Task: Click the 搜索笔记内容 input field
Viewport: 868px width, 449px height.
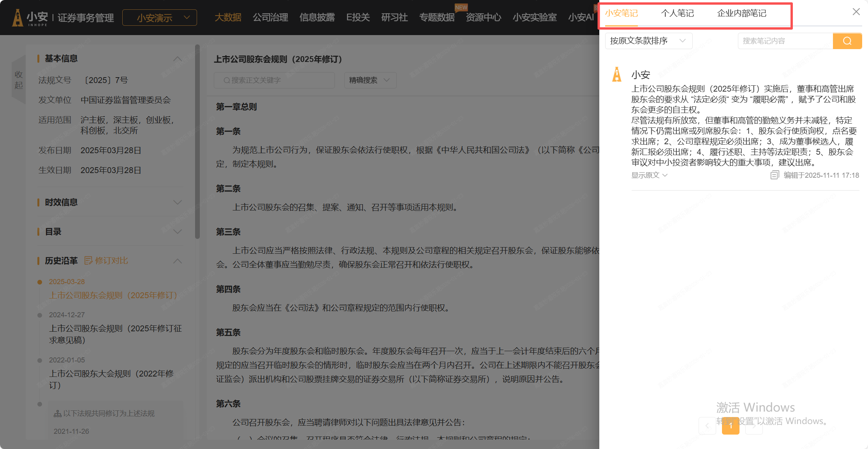Action: click(785, 41)
